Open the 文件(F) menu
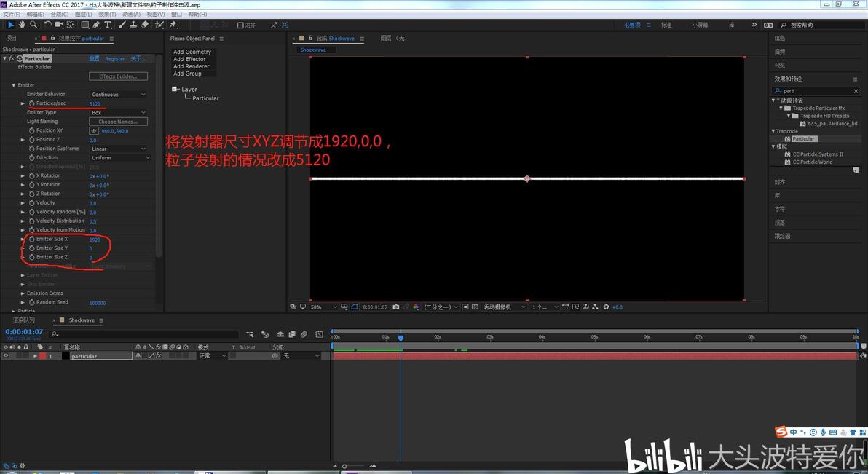 [x=11, y=15]
